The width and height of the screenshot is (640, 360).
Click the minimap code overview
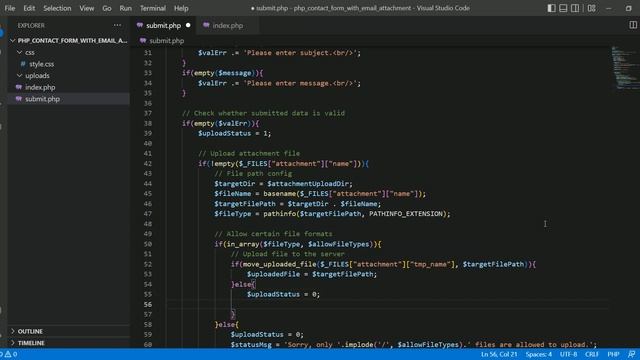[624, 68]
